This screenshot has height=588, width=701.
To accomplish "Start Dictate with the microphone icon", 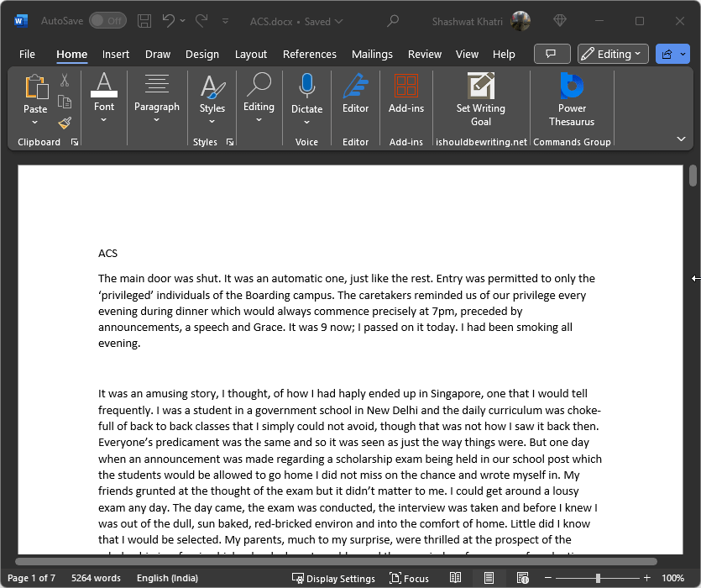I will 306,87.
